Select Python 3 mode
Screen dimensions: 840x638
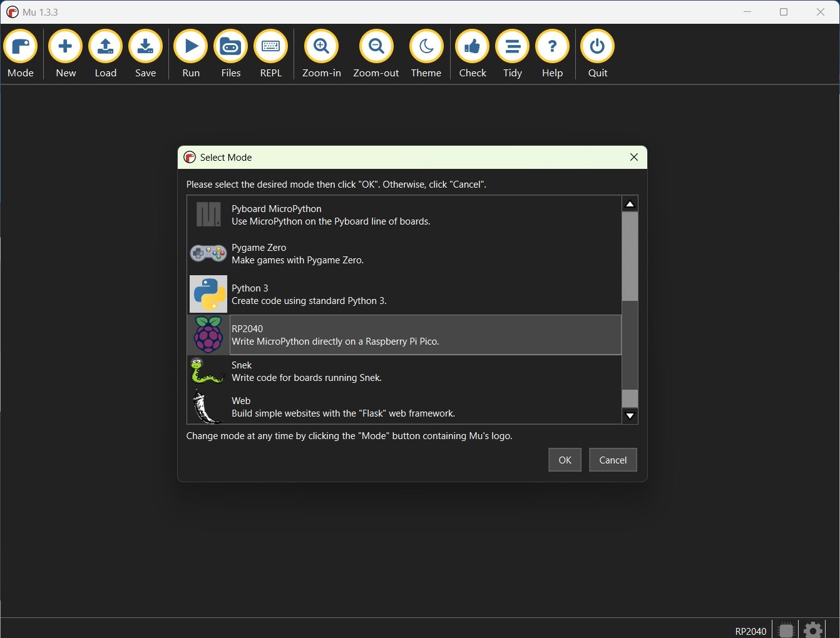(x=404, y=294)
